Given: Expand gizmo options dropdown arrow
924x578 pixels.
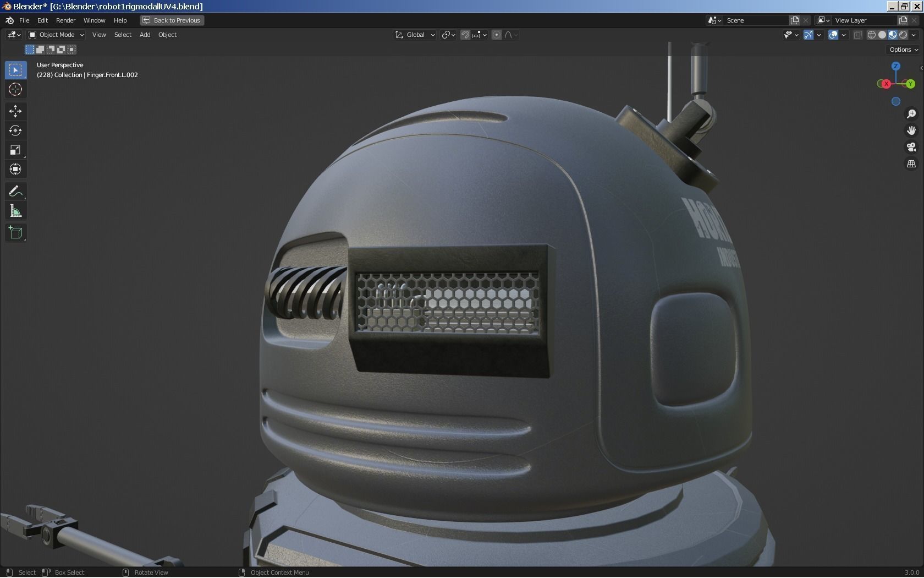Looking at the screenshot, I should point(819,35).
